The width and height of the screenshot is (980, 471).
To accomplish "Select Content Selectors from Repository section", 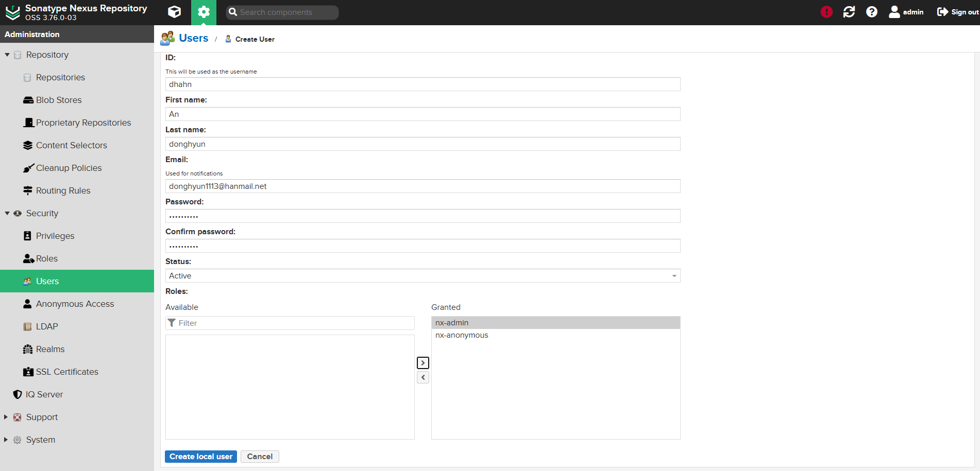I will point(72,145).
